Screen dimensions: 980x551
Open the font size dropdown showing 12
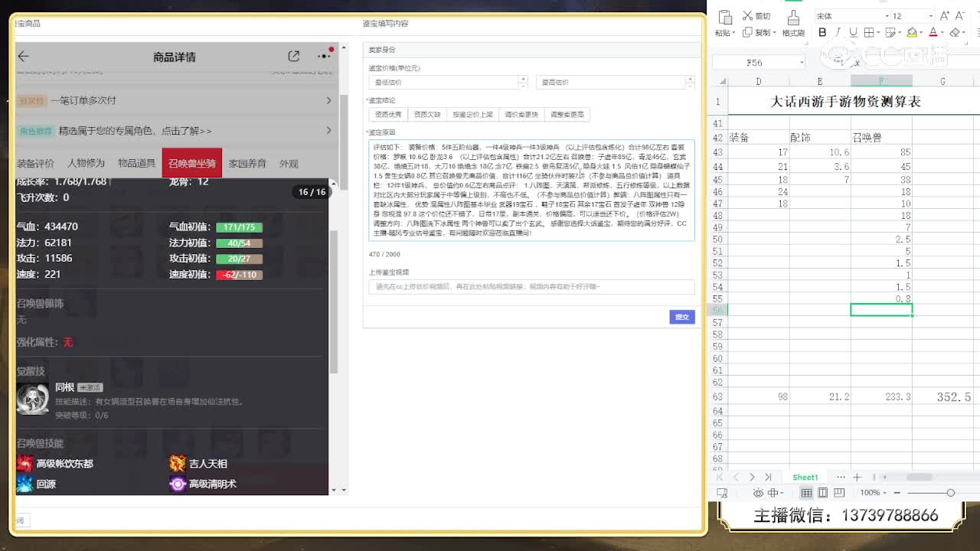(910, 16)
